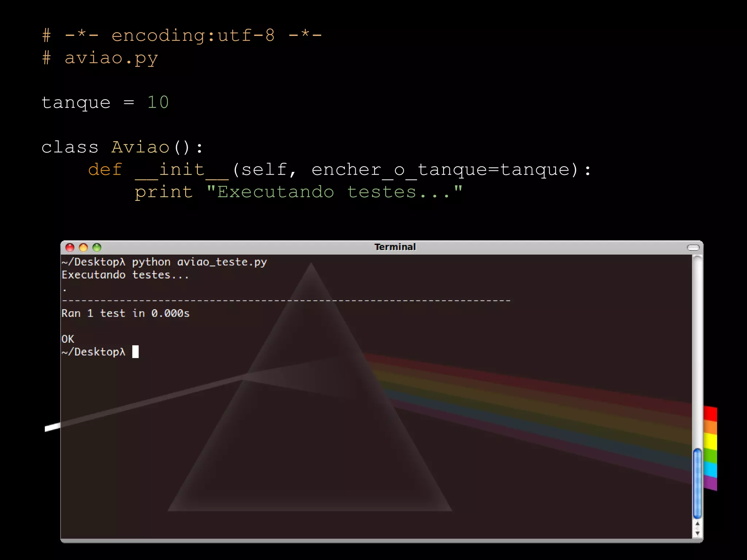Viewport: 747px width, 560px height.
Task: Click the "Executando testes..." string in print statement
Action: point(334,192)
